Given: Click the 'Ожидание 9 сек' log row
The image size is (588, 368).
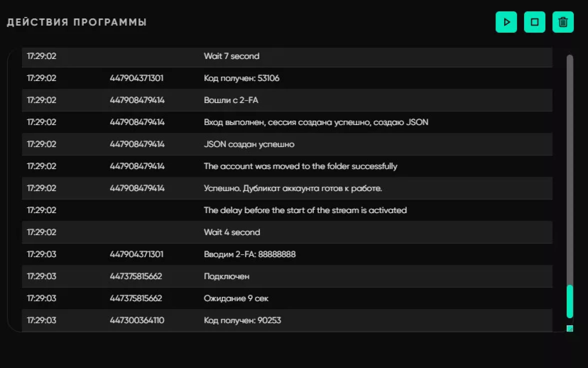Looking at the screenshot, I should tap(287, 298).
